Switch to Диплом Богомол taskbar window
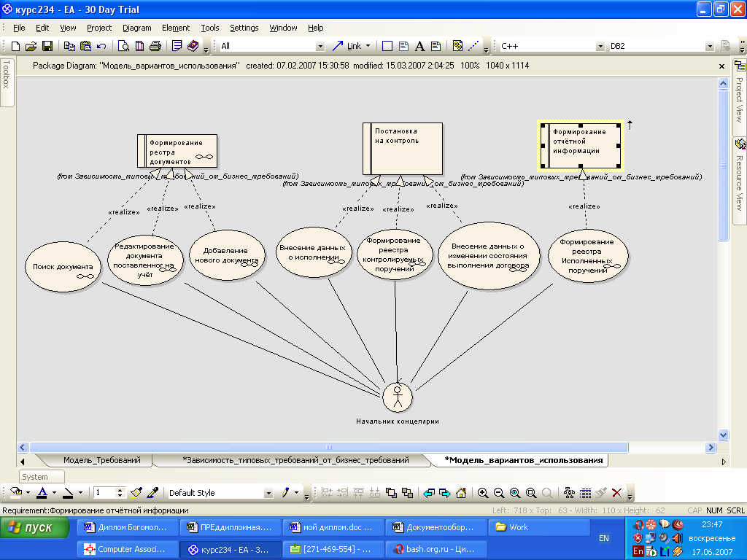The height and width of the screenshot is (560, 747). pos(127,527)
